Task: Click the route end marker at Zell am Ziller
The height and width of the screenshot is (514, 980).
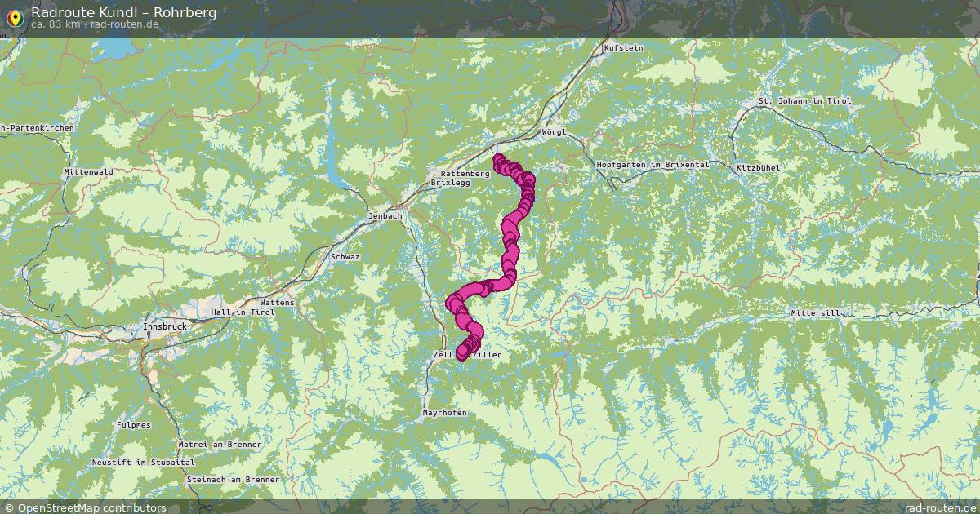Action: tap(462, 353)
